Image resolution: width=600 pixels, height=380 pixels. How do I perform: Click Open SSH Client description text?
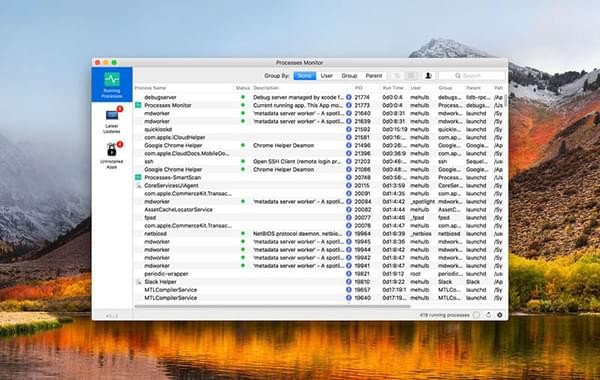297,161
